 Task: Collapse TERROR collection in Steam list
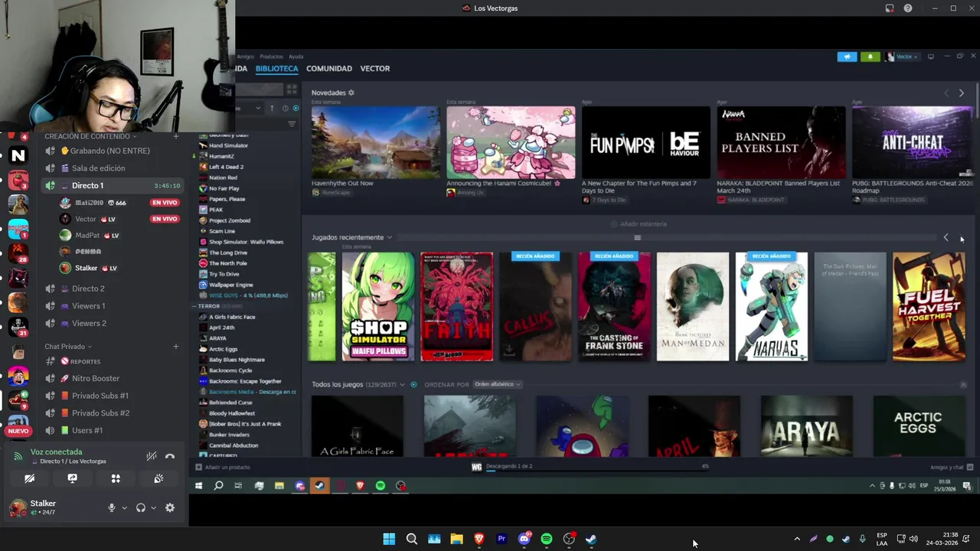[x=194, y=306]
